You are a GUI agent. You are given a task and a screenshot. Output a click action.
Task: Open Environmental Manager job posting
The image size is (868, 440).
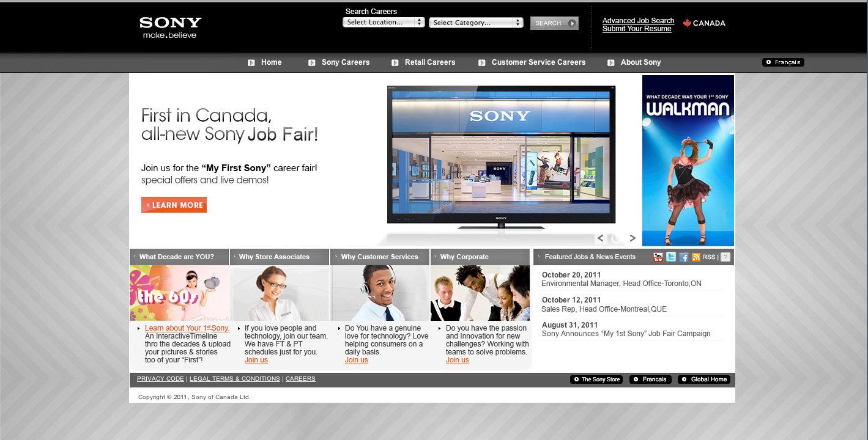(621, 284)
